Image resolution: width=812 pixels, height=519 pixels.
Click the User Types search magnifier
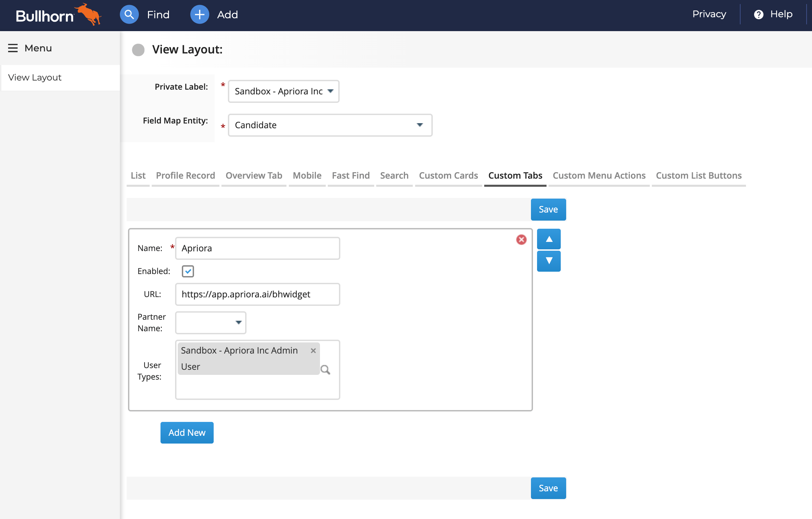point(325,370)
